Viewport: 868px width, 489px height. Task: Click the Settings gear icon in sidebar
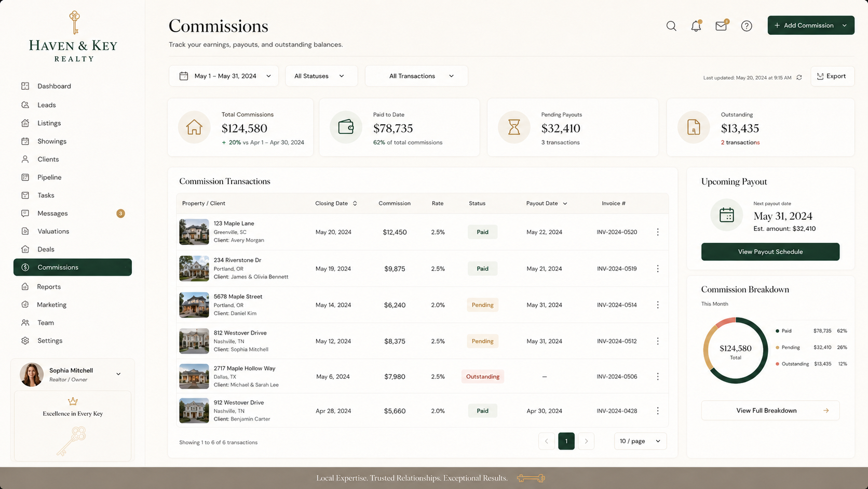[x=25, y=341]
